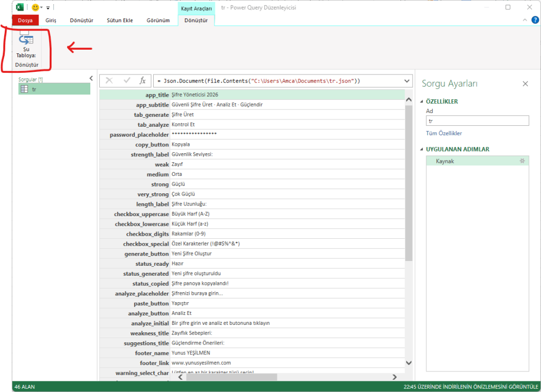This screenshot has height=392, width=541.
Task: Open the smiley feedback dropdown arrow
Action: click(41, 7)
